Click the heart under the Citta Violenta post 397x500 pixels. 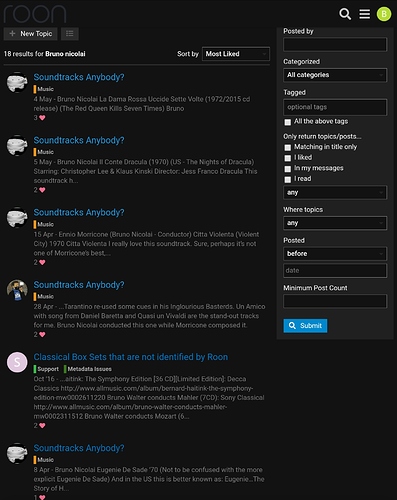[x=42, y=262]
